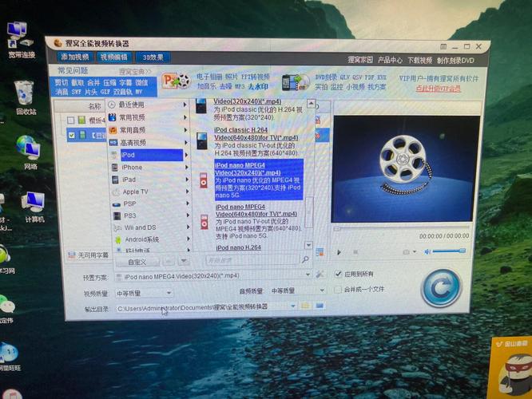The height and width of the screenshot is (399, 532).
Task: Open the 狸窝宝典>> link
Action: pyautogui.click(x=135, y=72)
